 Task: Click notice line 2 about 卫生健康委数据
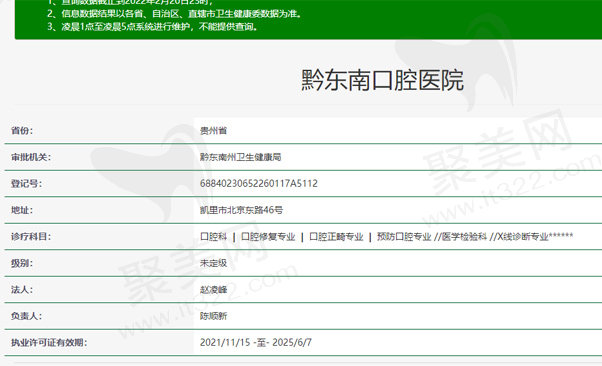(x=175, y=14)
